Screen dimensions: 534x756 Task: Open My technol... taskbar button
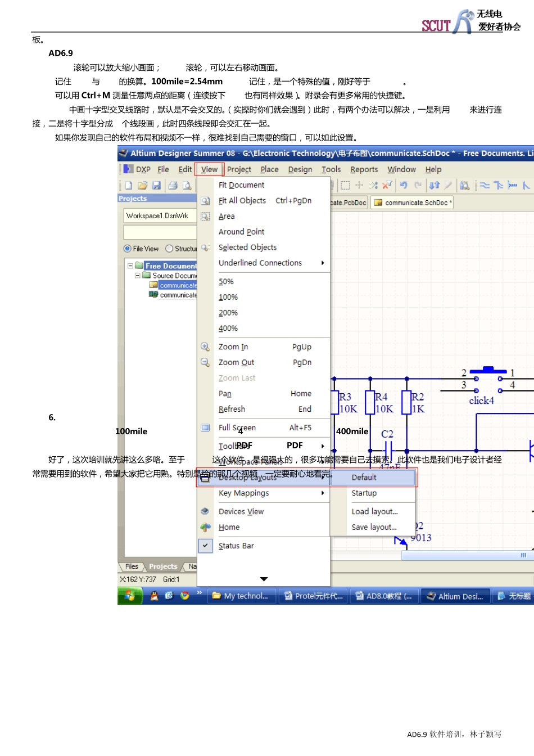coord(242,596)
